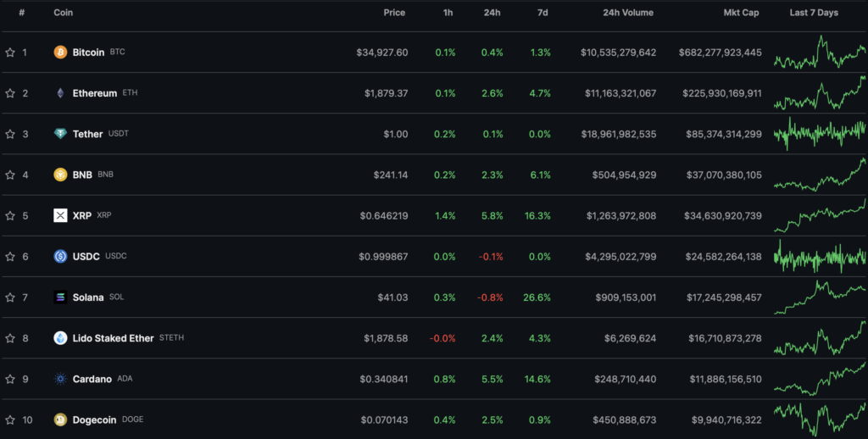Open the Ethereum coin page link
The image size is (868, 439).
(x=94, y=93)
